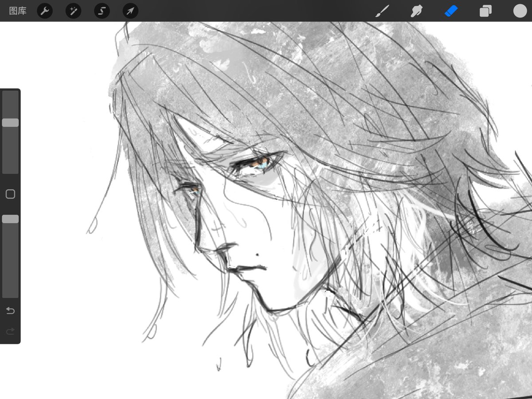This screenshot has width=532, height=399.
Task: Open the Gallery (图库) button
Action: [18, 11]
